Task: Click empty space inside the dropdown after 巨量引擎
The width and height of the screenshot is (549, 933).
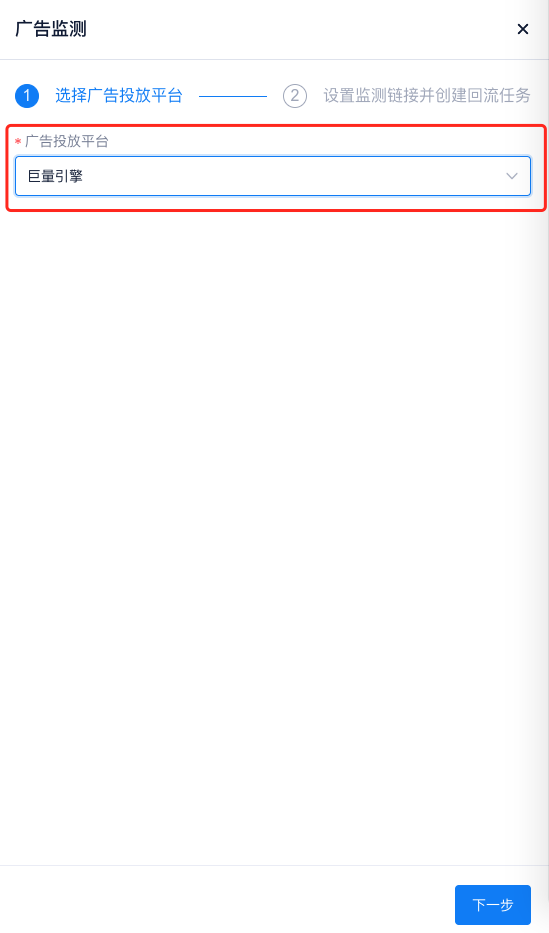Action: tap(291, 176)
